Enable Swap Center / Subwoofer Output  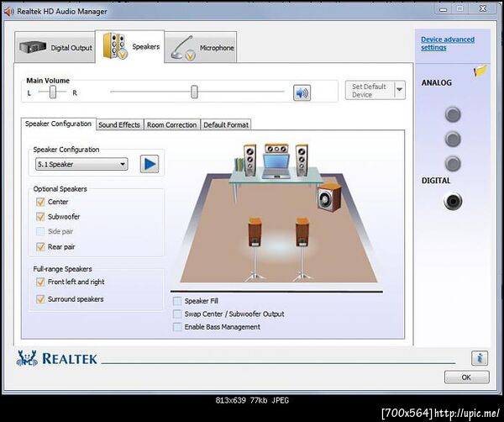(x=177, y=314)
